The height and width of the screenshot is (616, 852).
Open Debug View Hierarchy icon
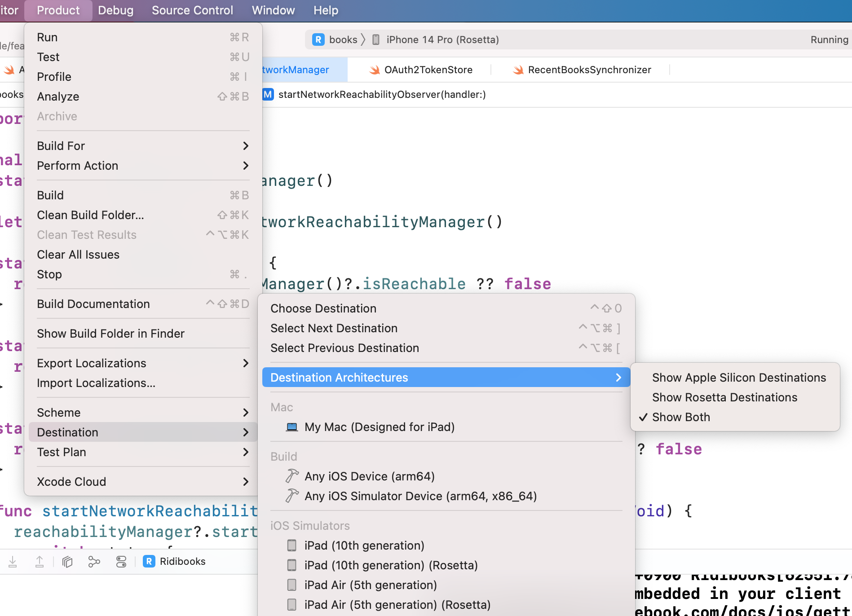click(67, 561)
